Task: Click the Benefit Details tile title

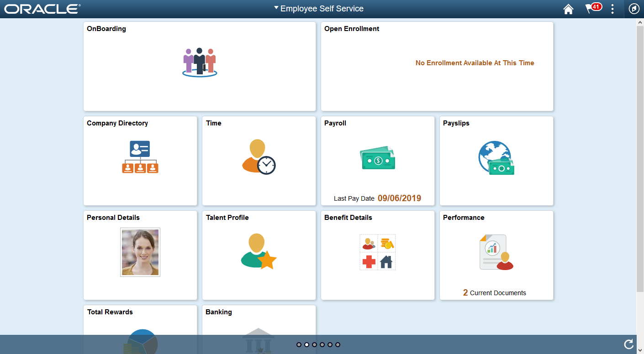Action: 348,218
